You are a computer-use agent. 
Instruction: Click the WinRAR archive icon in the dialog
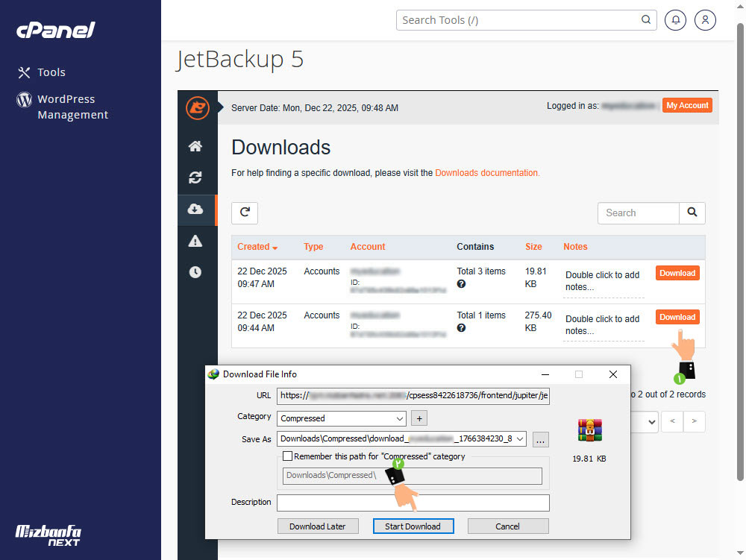[x=589, y=430]
